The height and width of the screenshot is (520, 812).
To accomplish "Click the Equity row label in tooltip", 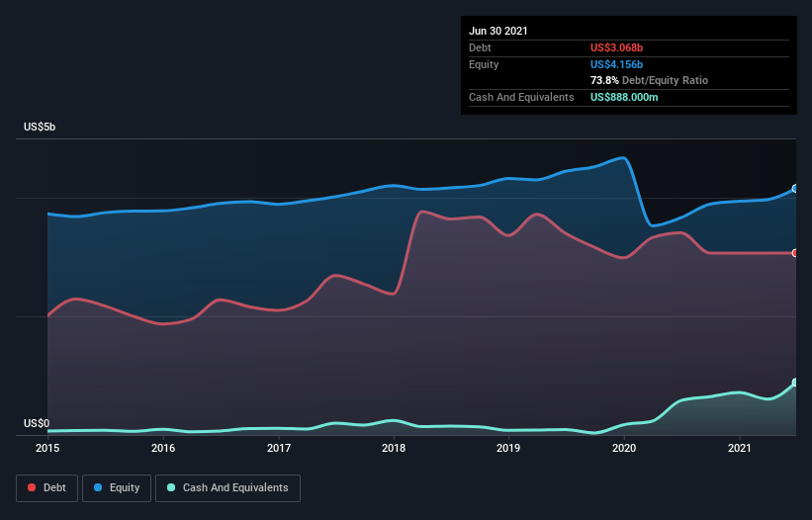I will (x=484, y=64).
